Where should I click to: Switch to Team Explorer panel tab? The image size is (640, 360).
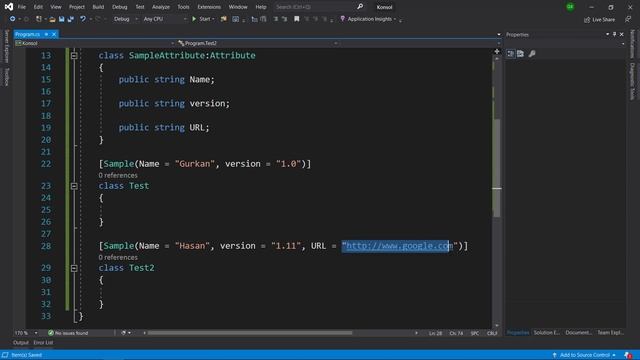click(x=611, y=333)
